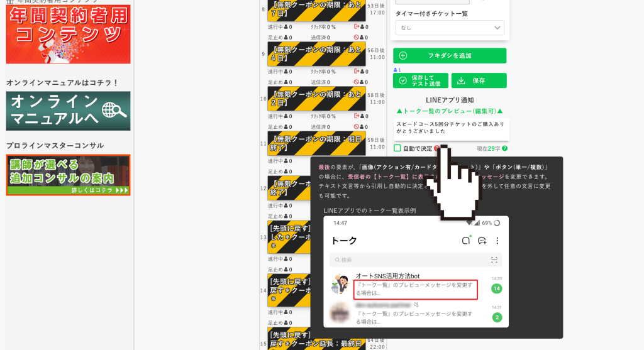This screenshot has width=644, height=350.
Task: Click the green 保存 button
Action: (x=479, y=80)
